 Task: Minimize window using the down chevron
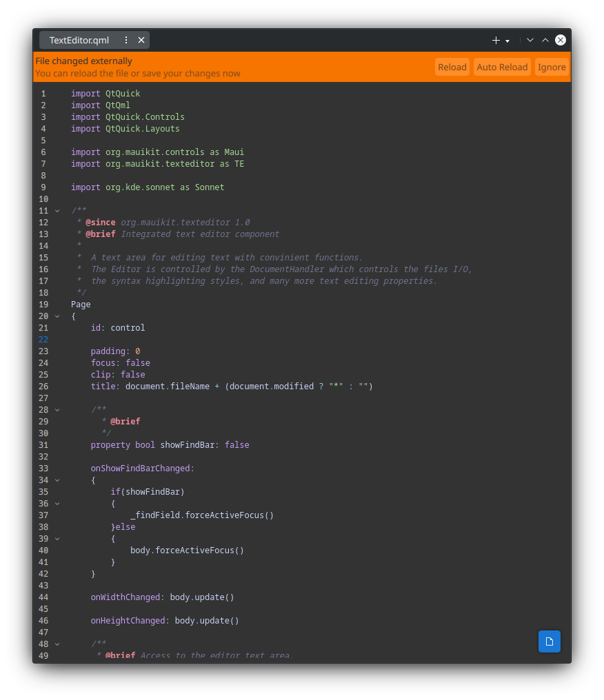point(530,40)
